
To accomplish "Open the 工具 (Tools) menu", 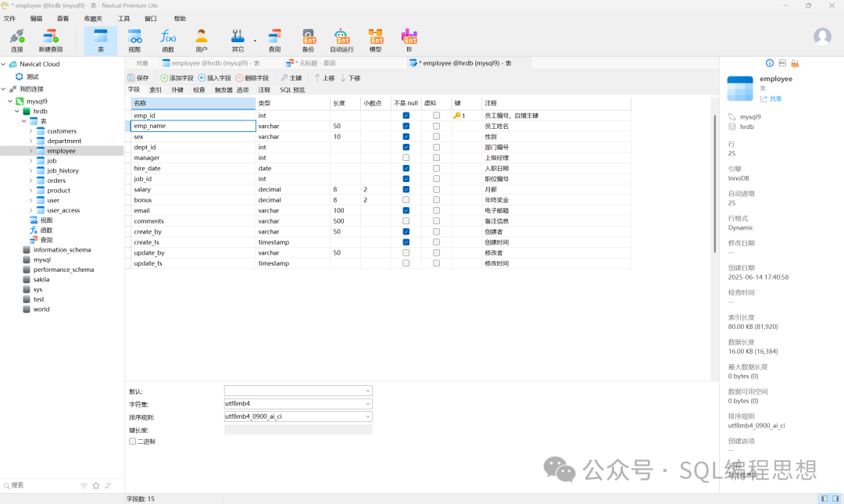I will tap(124, 18).
